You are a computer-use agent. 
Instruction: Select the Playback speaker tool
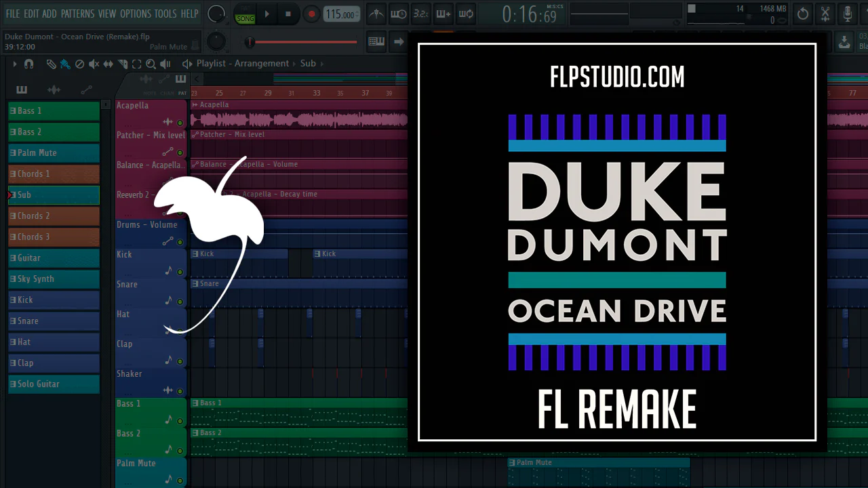165,64
